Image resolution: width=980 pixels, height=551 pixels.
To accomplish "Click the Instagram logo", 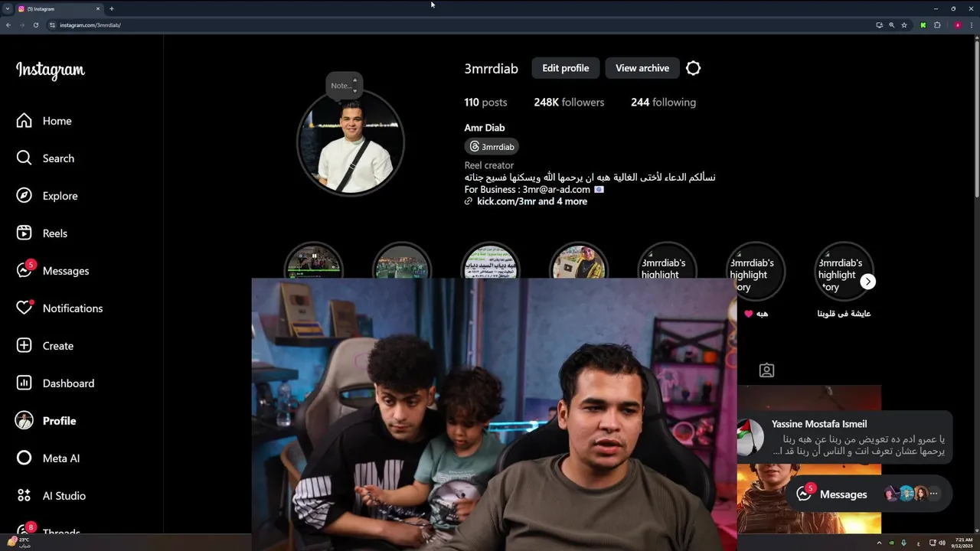I will click(51, 70).
